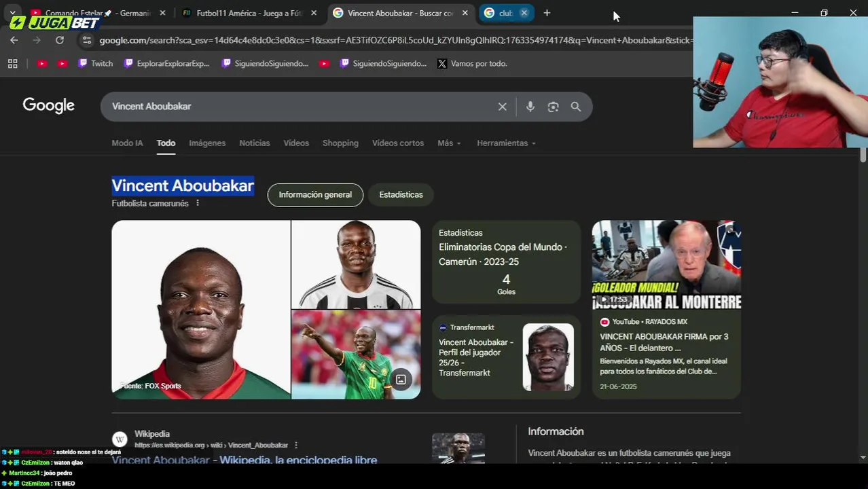This screenshot has height=489, width=868.
Task: Open the first YouTube bookmark icon
Action: [x=42, y=63]
